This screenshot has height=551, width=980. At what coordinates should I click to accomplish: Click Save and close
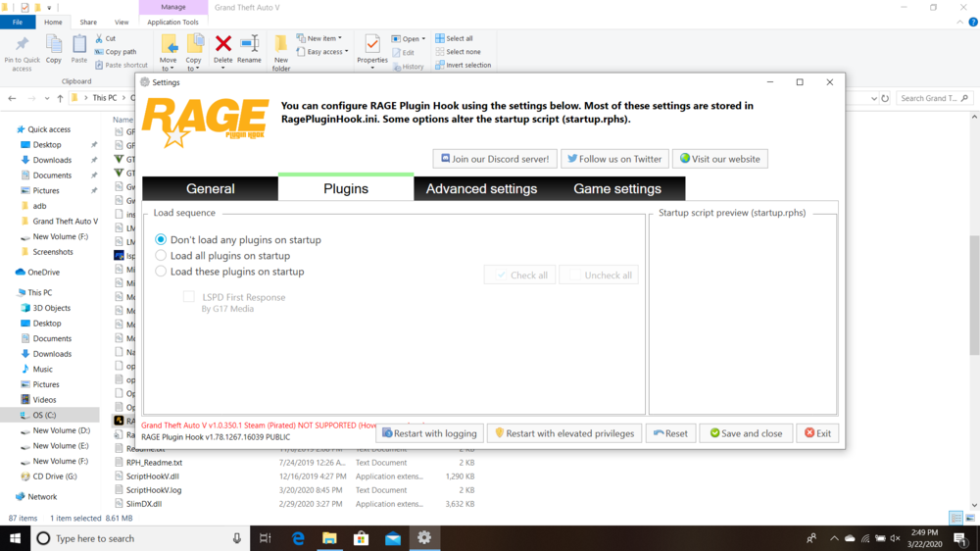click(746, 433)
